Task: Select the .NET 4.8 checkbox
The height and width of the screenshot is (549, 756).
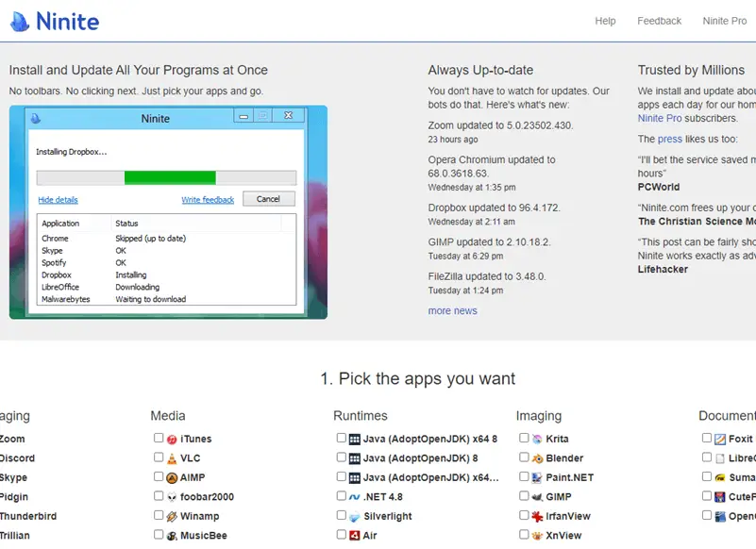Action: point(342,495)
